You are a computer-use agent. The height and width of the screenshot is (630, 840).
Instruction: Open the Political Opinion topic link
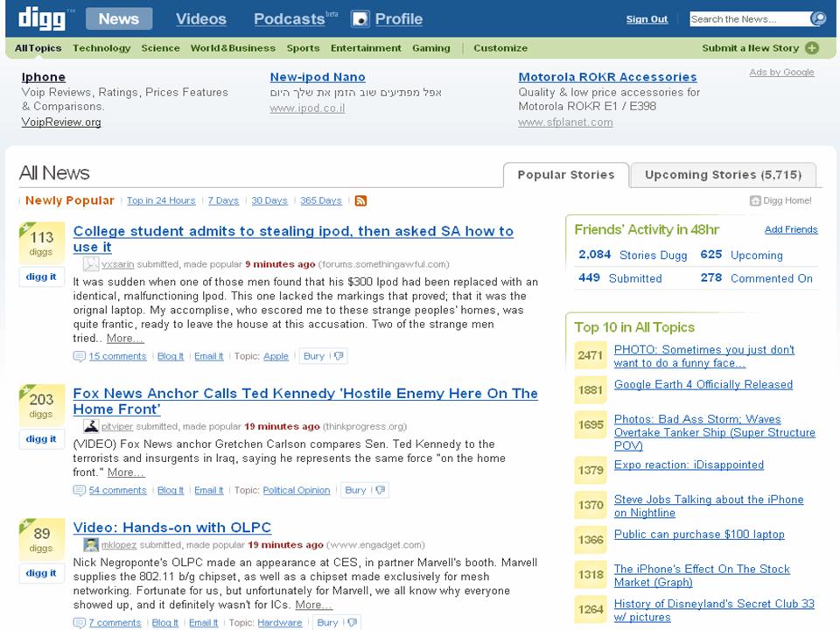297,490
